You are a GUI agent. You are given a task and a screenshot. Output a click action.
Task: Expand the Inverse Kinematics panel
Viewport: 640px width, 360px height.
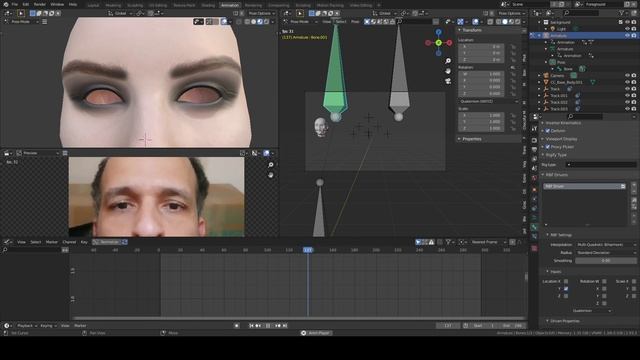(x=563, y=123)
